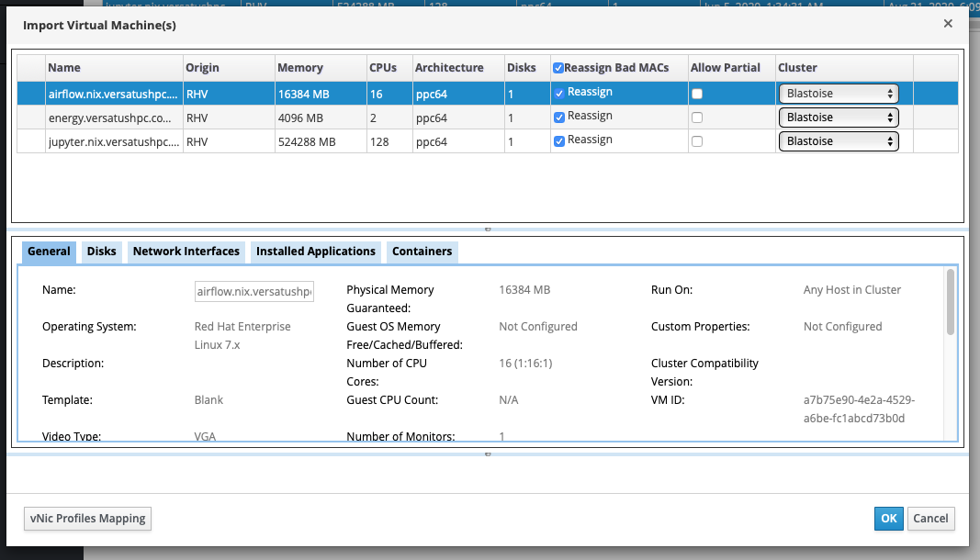
Task: Open the Network Interfaces tab
Action: click(186, 252)
